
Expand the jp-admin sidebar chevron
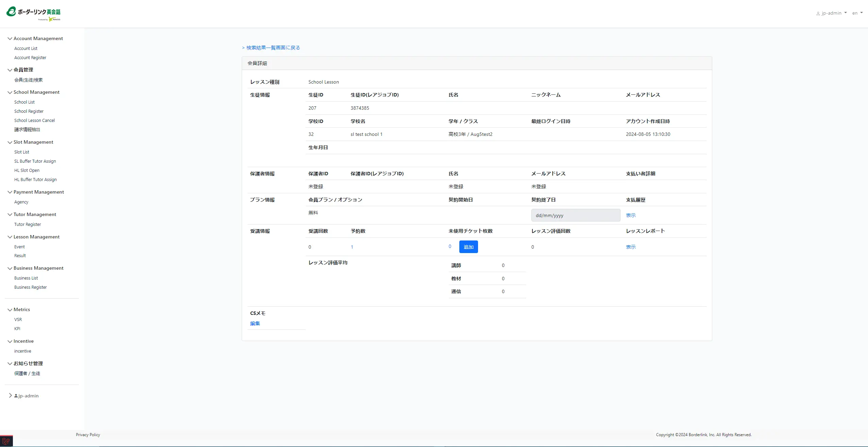(x=10, y=395)
